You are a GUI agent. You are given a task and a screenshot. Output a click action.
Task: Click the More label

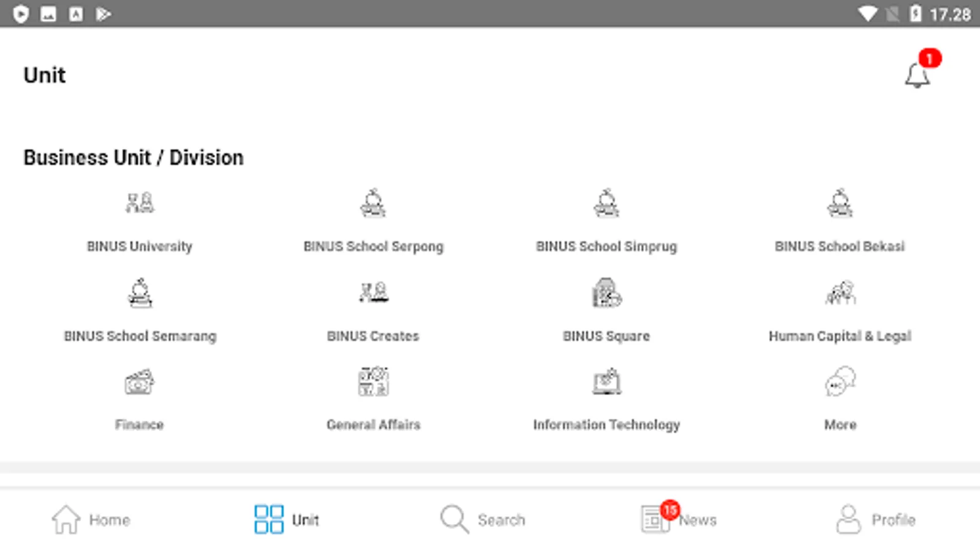pos(840,425)
